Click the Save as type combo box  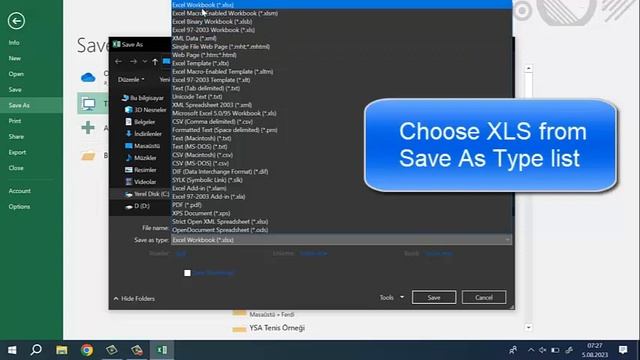pos(341,240)
